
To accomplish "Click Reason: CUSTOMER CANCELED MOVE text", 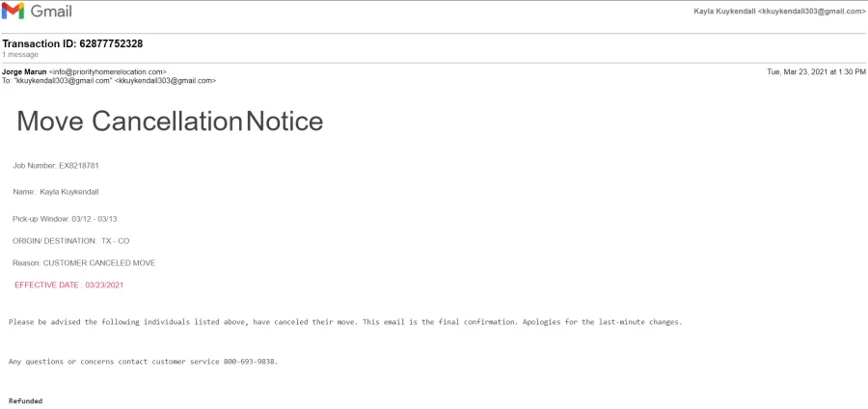I will pyautogui.click(x=84, y=263).
